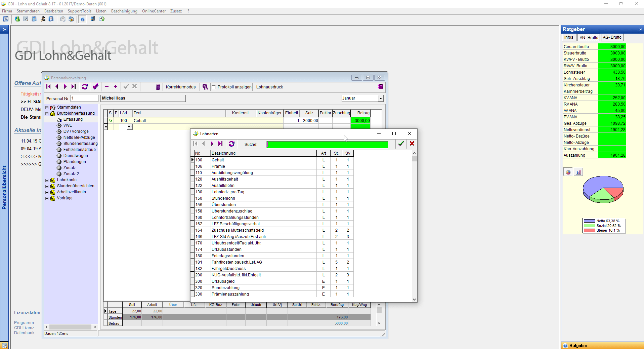The width and height of the screenshot is (644, 349).
Task: Collapse the Bruttolohnerfassung tree node
Action: (47, 114)
